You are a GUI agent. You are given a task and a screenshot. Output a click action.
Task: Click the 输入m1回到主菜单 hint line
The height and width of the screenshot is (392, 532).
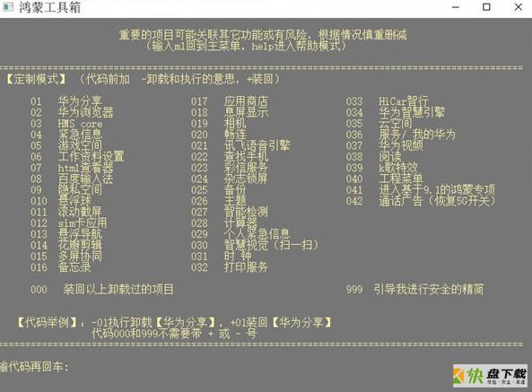pos(247,46)
